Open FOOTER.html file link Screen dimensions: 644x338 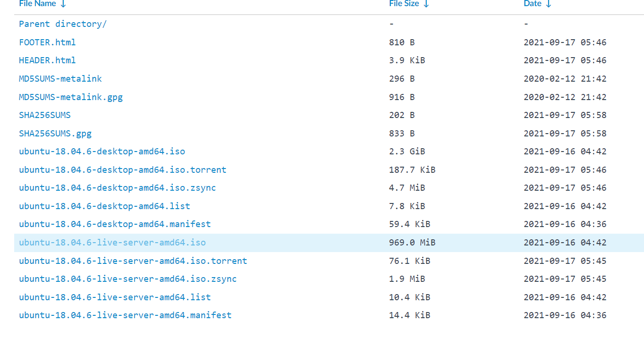[x=47, y=42]
